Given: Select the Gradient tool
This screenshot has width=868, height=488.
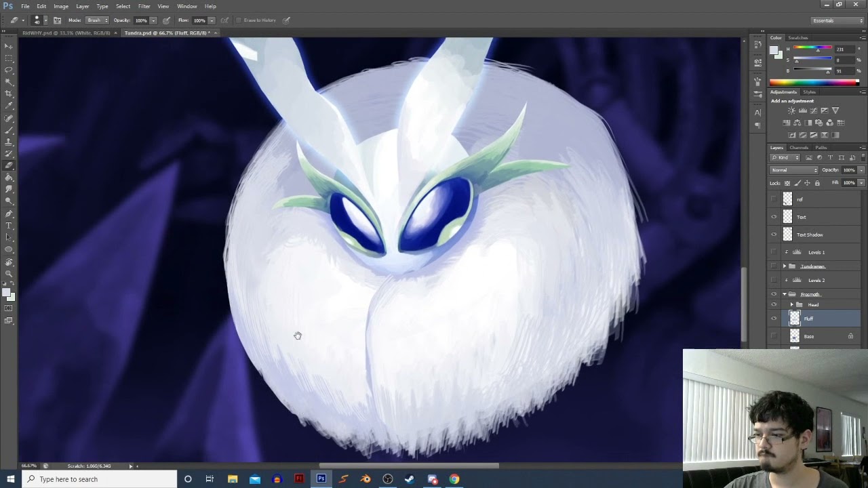Looking at the screenshot, I should [x=9, y=177].
